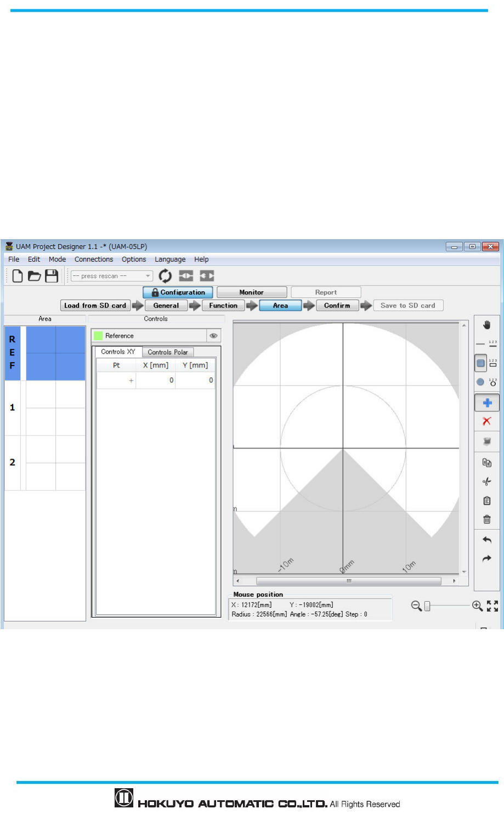504x820 pixels.
Task: Click the plus in Pt column
Action: 131,380
